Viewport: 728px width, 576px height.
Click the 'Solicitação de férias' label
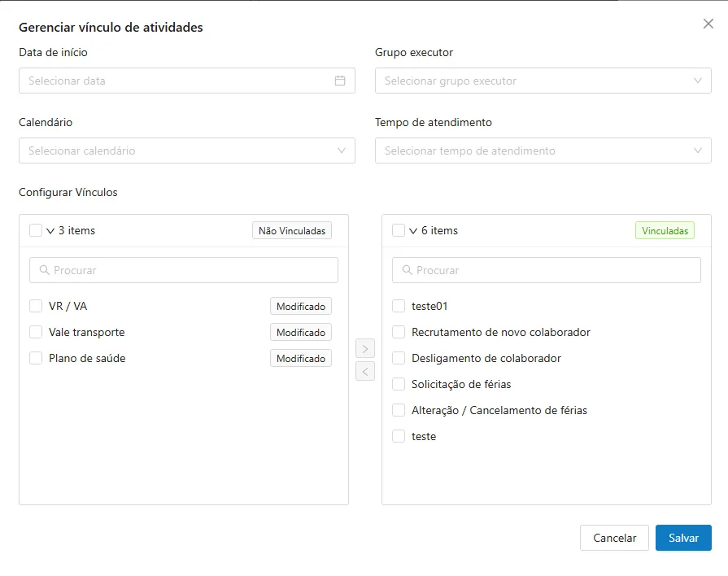pos(461,384)
